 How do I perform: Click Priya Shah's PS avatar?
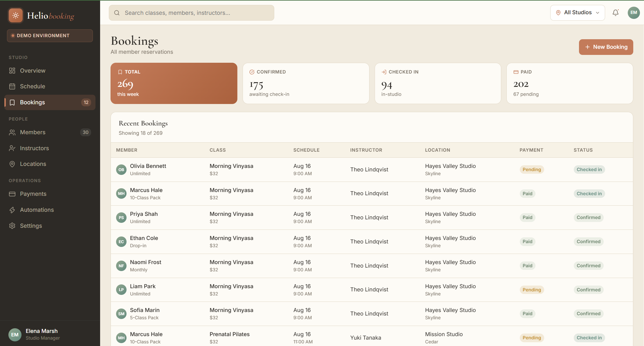click(121, 218)
